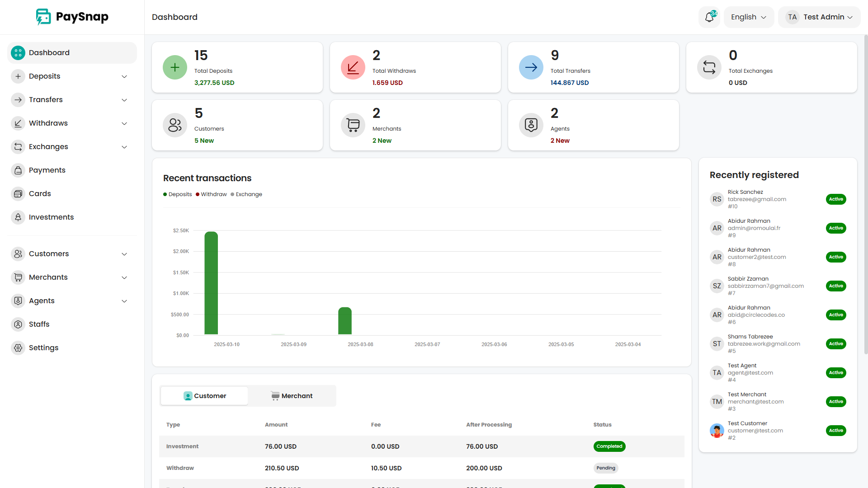
Task: Click the Total Exchanges swap icon
Action: coord(709,67)
